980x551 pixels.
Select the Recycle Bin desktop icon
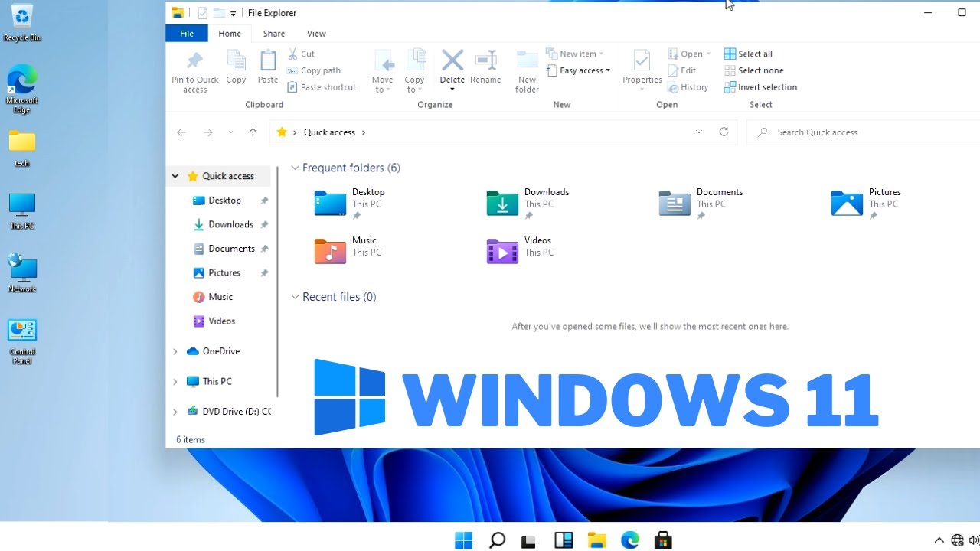click(22, 23)
